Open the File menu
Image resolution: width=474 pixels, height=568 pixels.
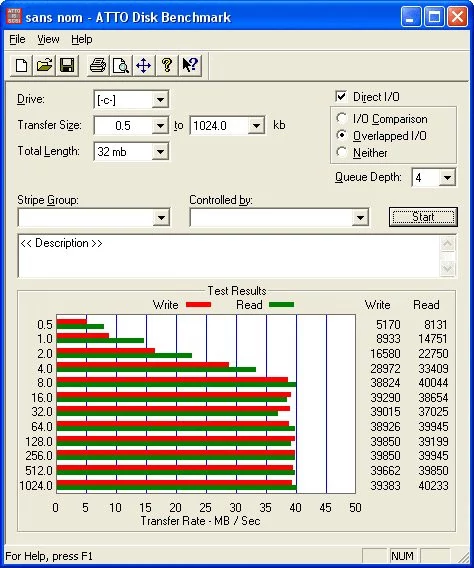click(x=17, y=39)
